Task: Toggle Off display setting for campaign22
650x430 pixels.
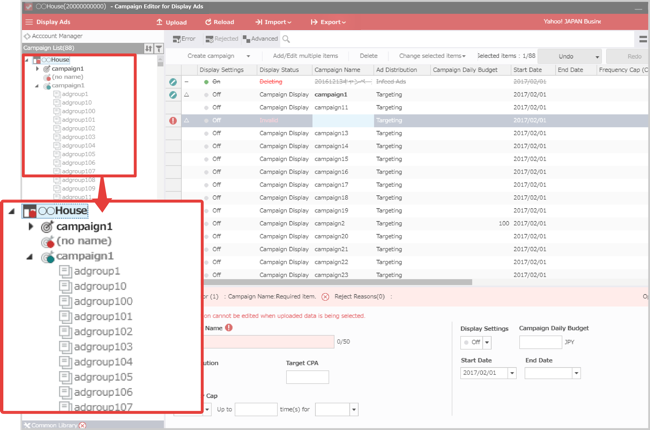Action: (x=213, y=262)
